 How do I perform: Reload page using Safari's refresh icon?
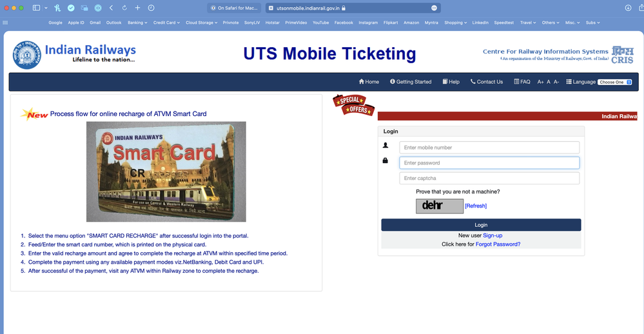[x=124, y=8]
